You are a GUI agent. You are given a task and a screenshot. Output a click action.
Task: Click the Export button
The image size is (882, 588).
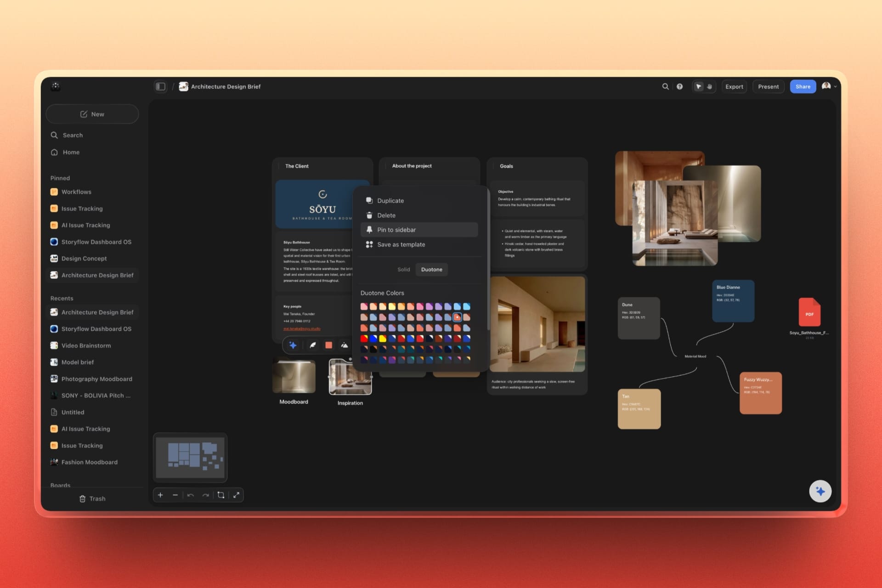click(734, 86)
